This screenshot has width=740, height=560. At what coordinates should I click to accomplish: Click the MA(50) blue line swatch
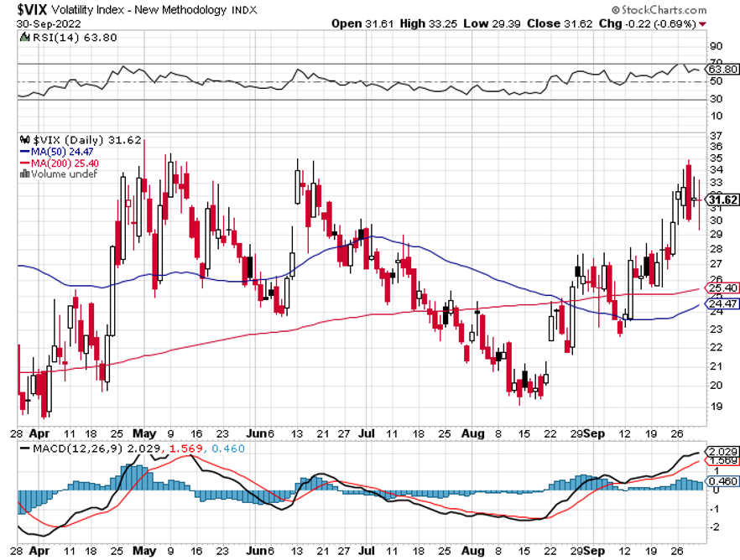pos(24,152)
